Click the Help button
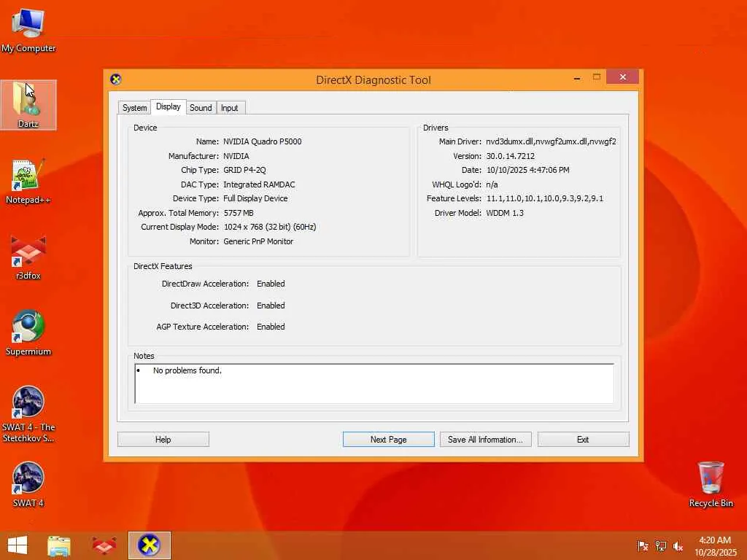The image size is (747, 560). point(163,440)
